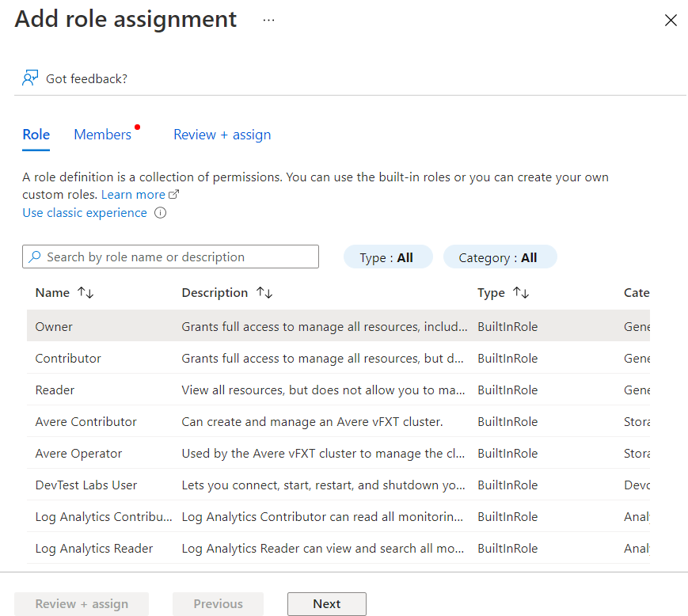Click the classic experience info icon
This screenshot has width=688, height=616.
160,213
